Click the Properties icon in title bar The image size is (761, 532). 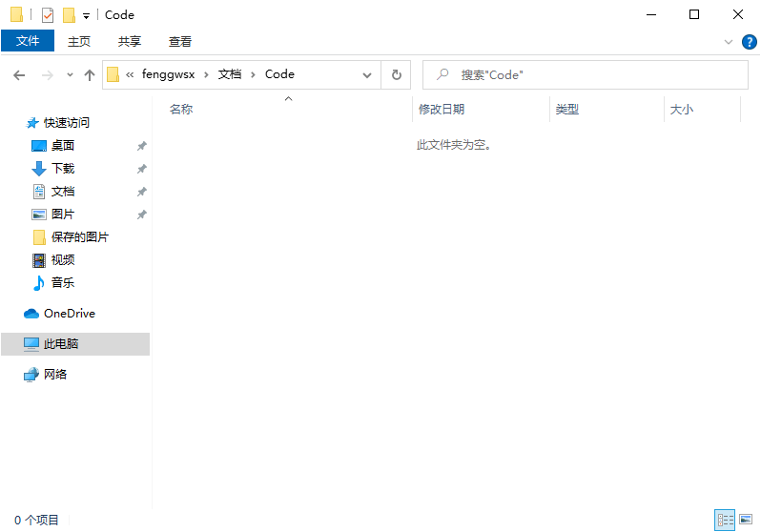[x=48, y=15]
